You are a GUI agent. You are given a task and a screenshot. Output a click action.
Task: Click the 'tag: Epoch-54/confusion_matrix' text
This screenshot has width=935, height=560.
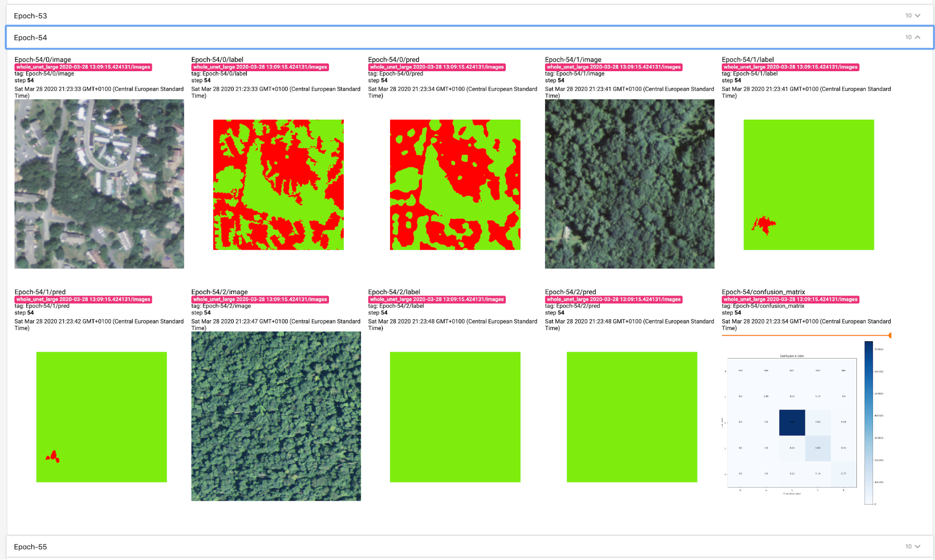pos(763,306)
